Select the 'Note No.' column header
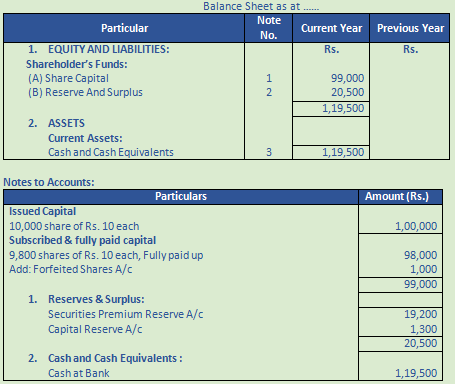This screenshot has width=455, height=384. tap(269, 28)
